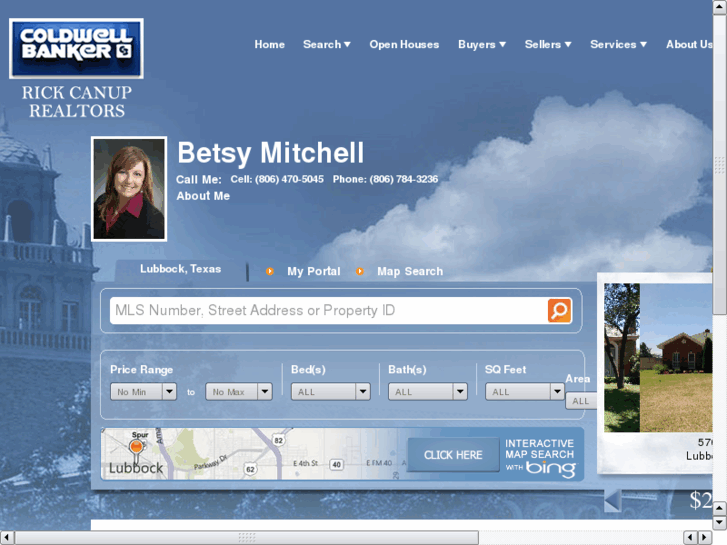Select the Lubbock, Texas tab
Viewport: 727px width, 545px height.
click(x=180, y=269)
